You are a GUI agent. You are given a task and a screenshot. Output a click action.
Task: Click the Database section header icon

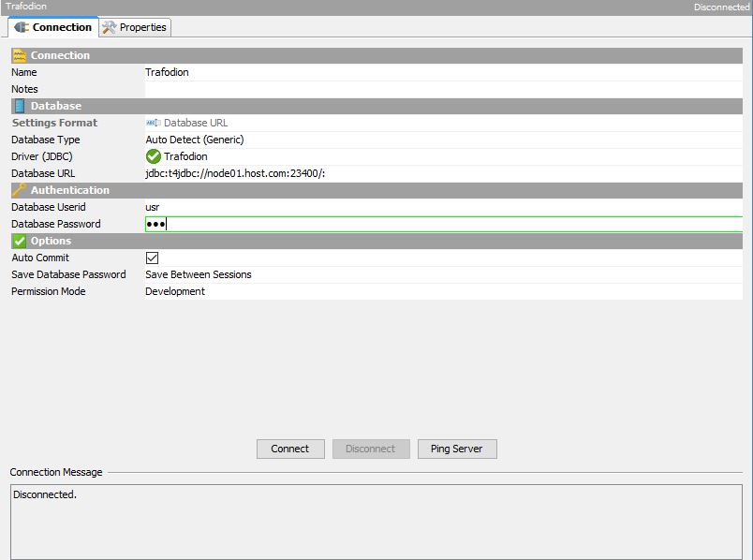20,106
